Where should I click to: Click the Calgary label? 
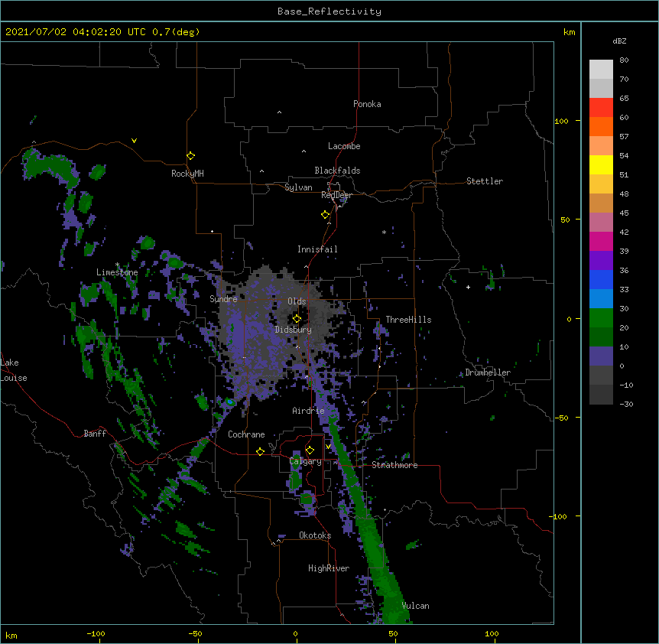306,461
